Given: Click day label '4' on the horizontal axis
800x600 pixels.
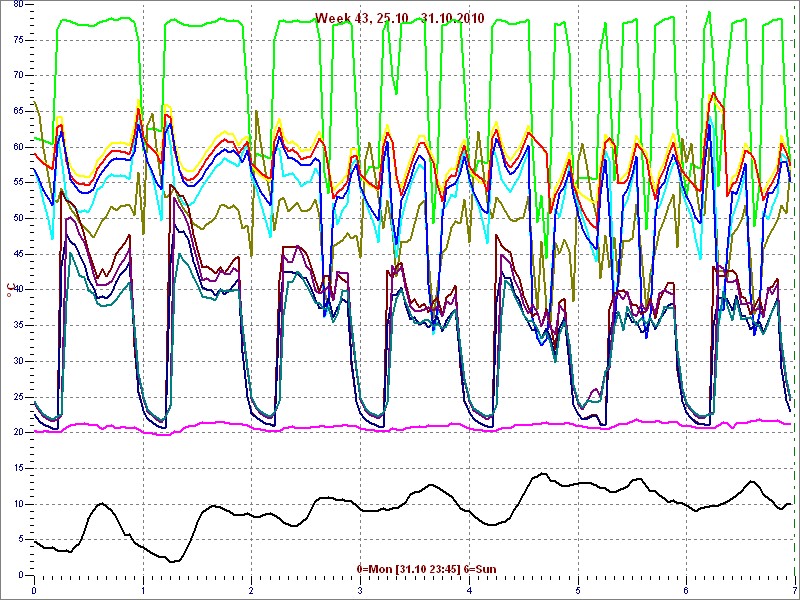Looking at the screenshot, I should coord(469,591).
